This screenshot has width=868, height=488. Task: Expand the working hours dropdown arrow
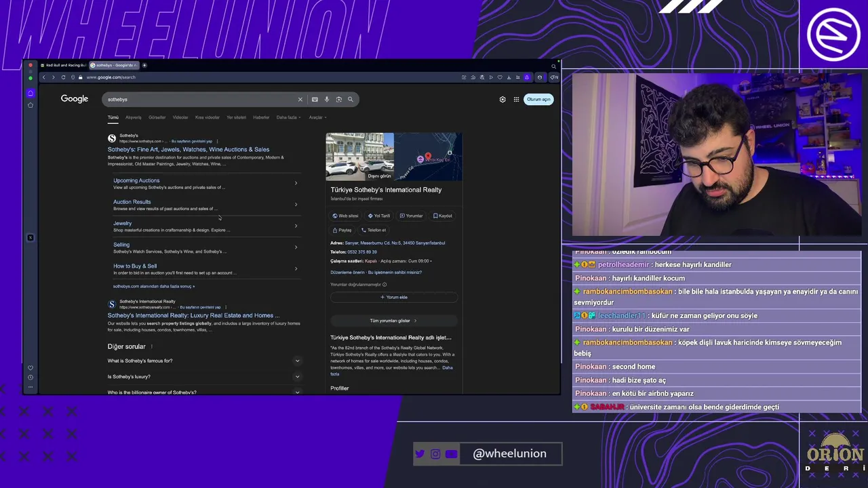431,261
